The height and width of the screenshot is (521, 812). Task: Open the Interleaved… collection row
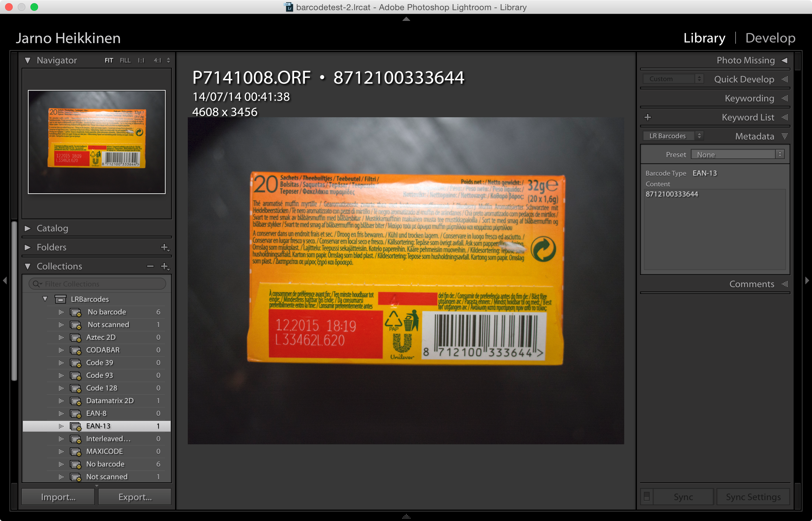pos(97,439)
